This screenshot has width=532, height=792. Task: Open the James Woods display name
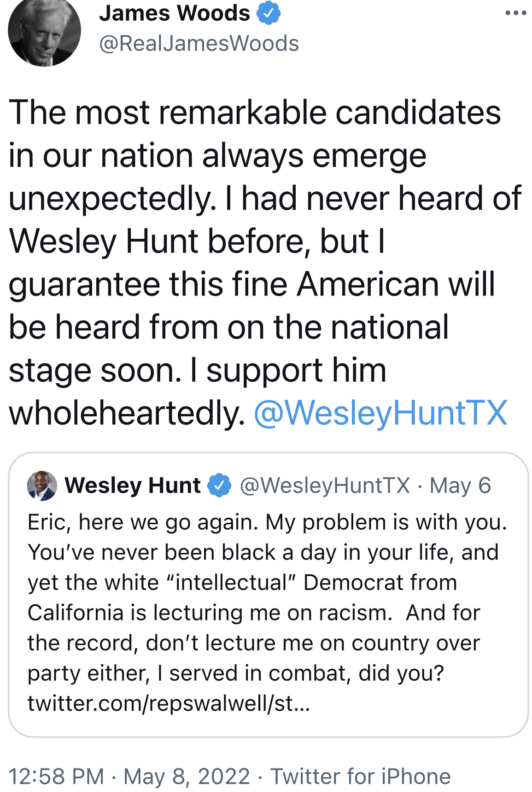coord(175,13)
